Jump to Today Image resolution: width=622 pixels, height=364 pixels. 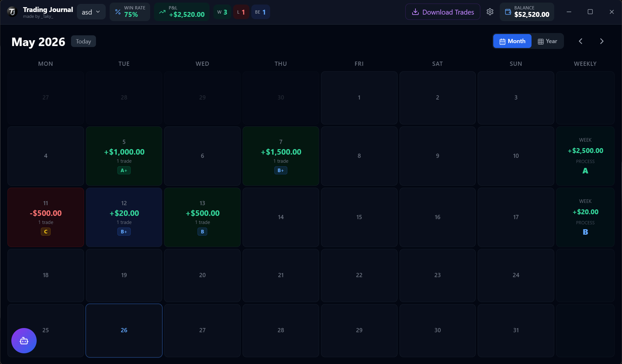83,41
